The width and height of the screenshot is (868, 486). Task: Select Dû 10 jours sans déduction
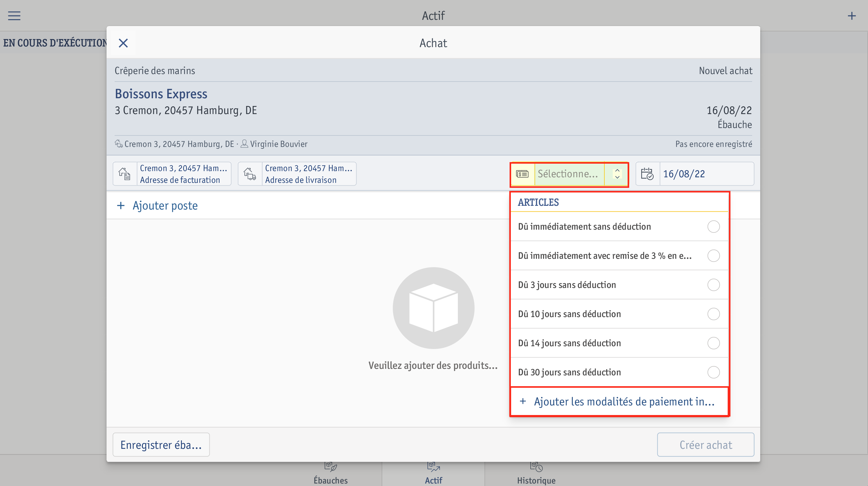click(x=619, y=314)
